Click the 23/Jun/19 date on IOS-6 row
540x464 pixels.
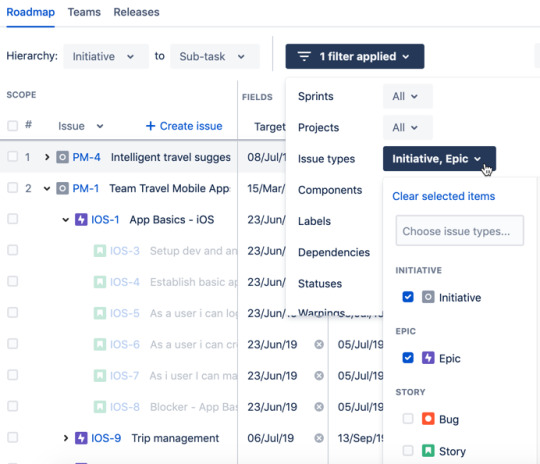click(x=272, y=344)
